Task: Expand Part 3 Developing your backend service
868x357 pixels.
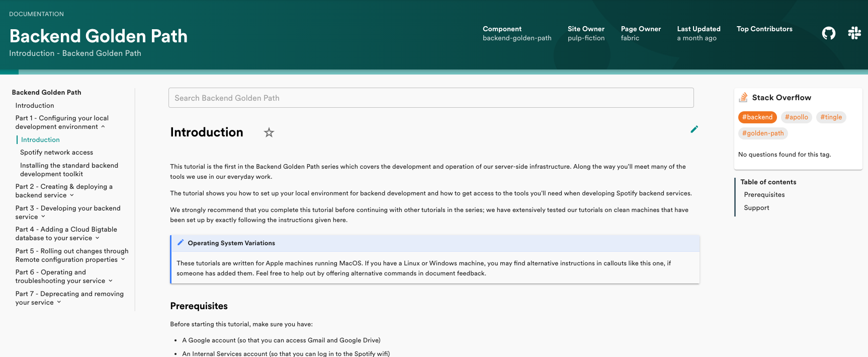Action: pos(43,217)
